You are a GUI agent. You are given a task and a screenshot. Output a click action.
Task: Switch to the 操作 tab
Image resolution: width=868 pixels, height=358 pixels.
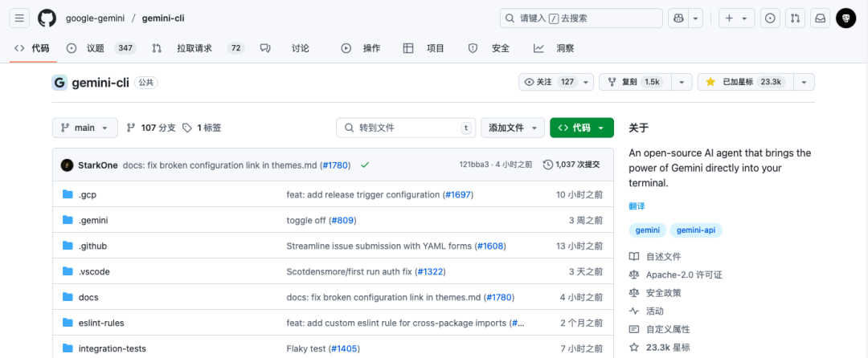coord(361,48)
